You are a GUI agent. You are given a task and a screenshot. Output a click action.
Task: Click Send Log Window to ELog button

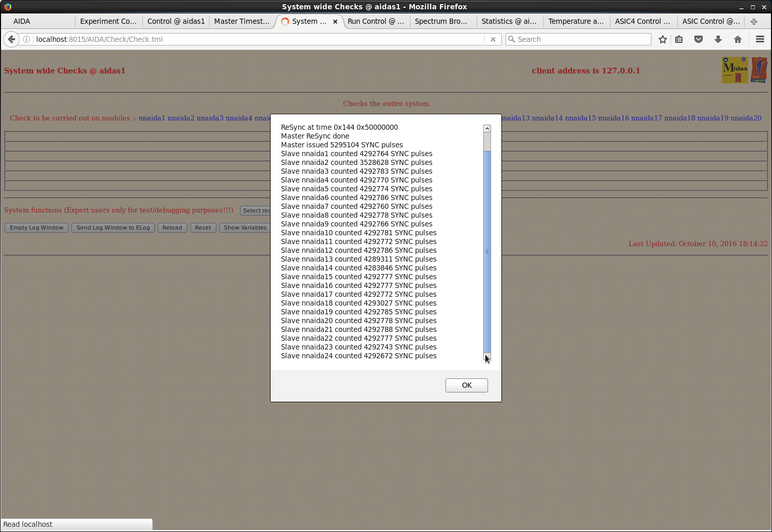point(113,227)
